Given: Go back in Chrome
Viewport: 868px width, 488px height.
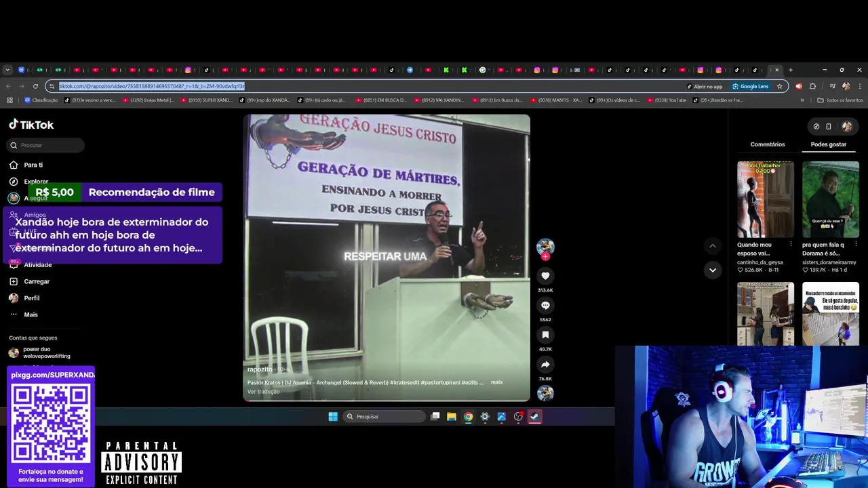Looking at the screenshot, I should [8, 86].
